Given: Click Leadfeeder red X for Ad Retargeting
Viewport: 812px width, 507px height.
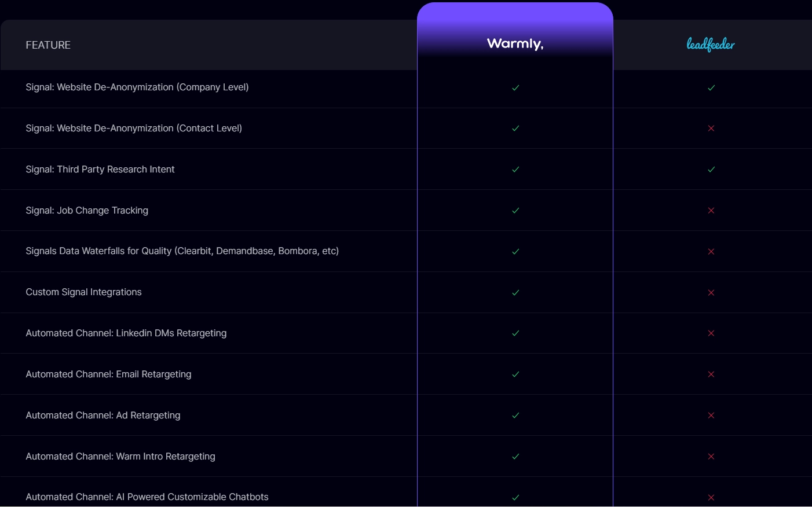Looking at the screenshot, I should (711, 416).
